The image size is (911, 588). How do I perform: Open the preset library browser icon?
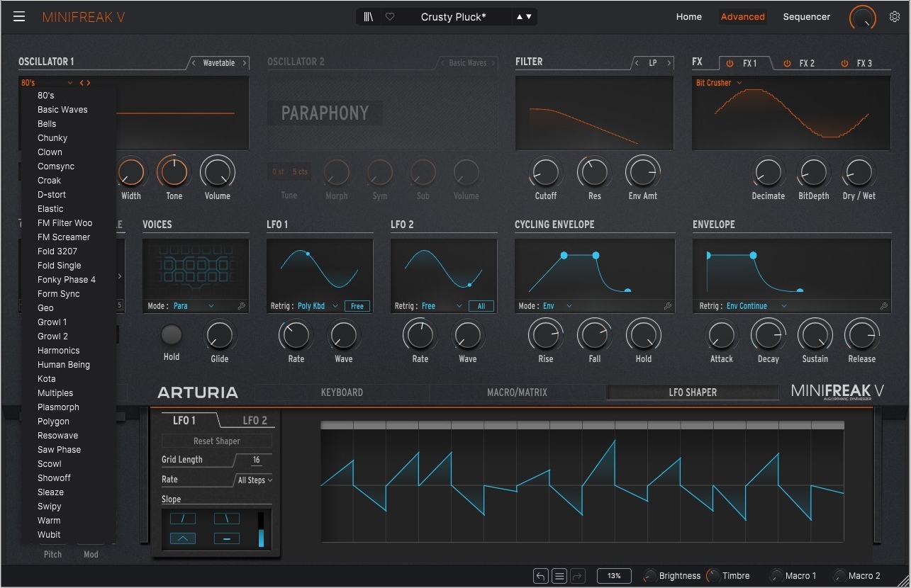coord(369,17)
